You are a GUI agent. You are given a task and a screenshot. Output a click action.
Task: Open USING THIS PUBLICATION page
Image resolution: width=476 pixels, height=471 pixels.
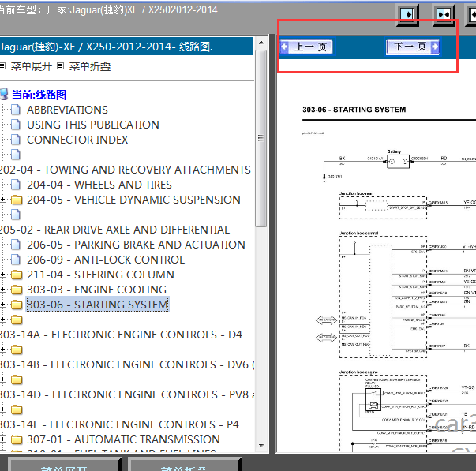point(93,125)
